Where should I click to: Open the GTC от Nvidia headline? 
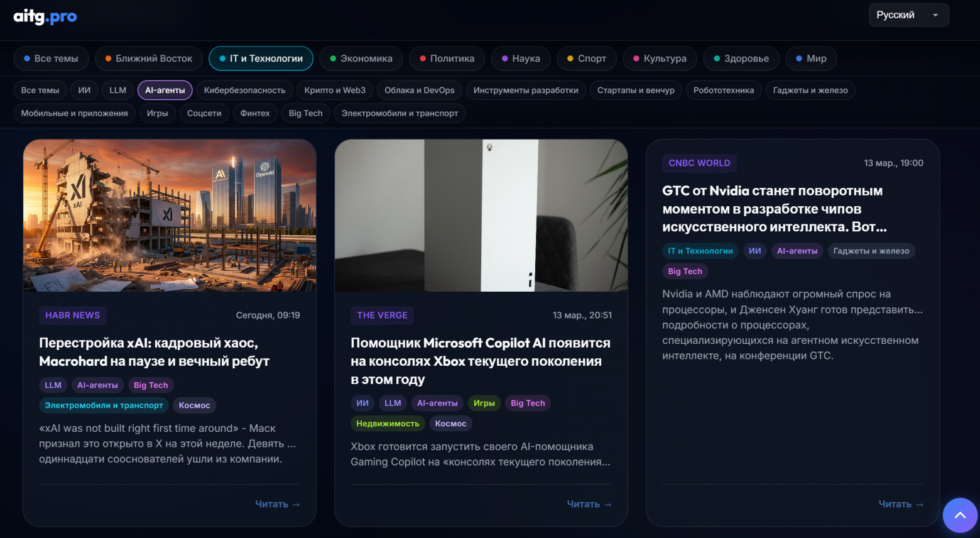[775, 209]
